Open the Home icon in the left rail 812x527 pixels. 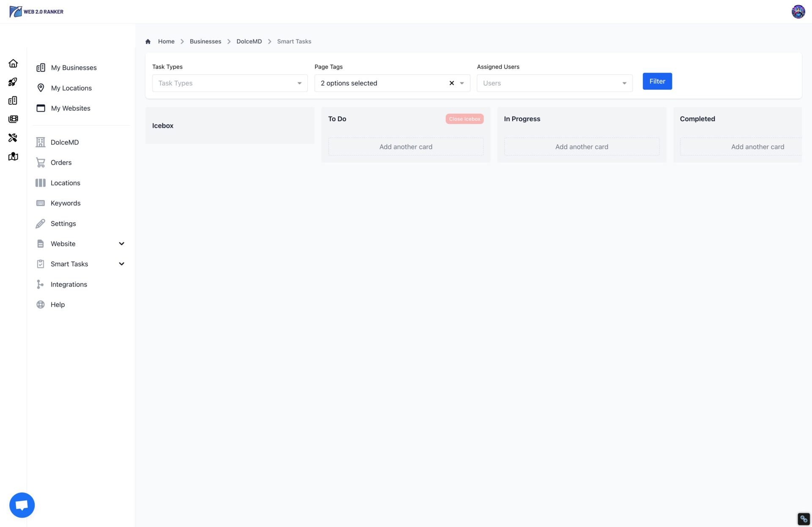13,63
